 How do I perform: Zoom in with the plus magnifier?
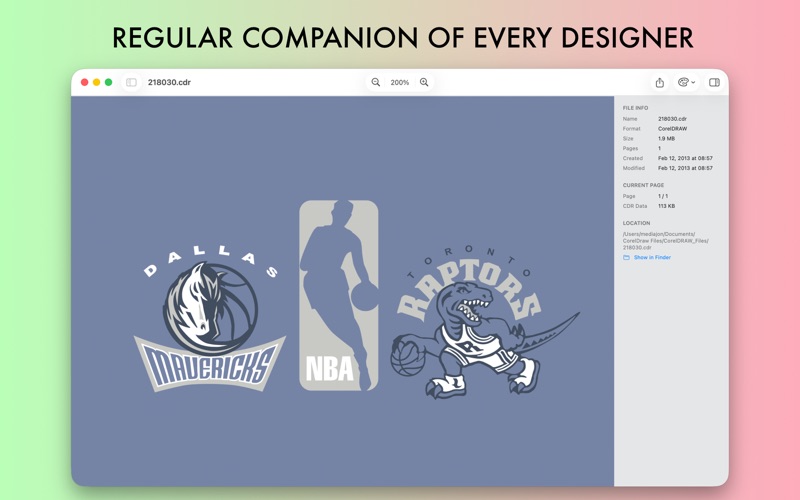point(424,82)
